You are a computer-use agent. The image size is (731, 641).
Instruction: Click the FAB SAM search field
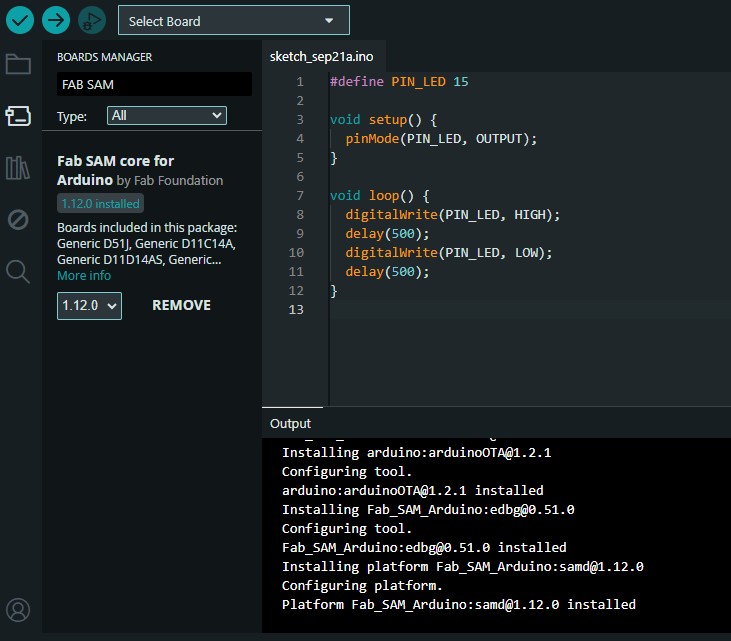pyautogui.click(x=154, y=85)
